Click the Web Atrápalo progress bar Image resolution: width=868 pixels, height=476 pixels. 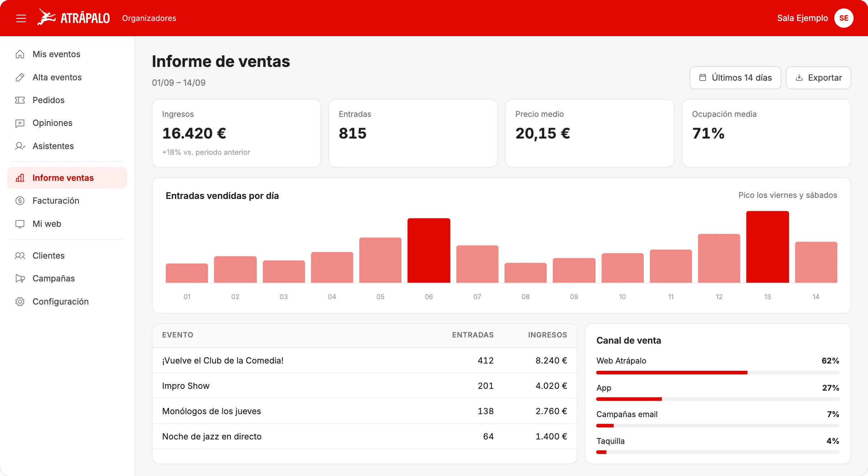click(718, 373)
